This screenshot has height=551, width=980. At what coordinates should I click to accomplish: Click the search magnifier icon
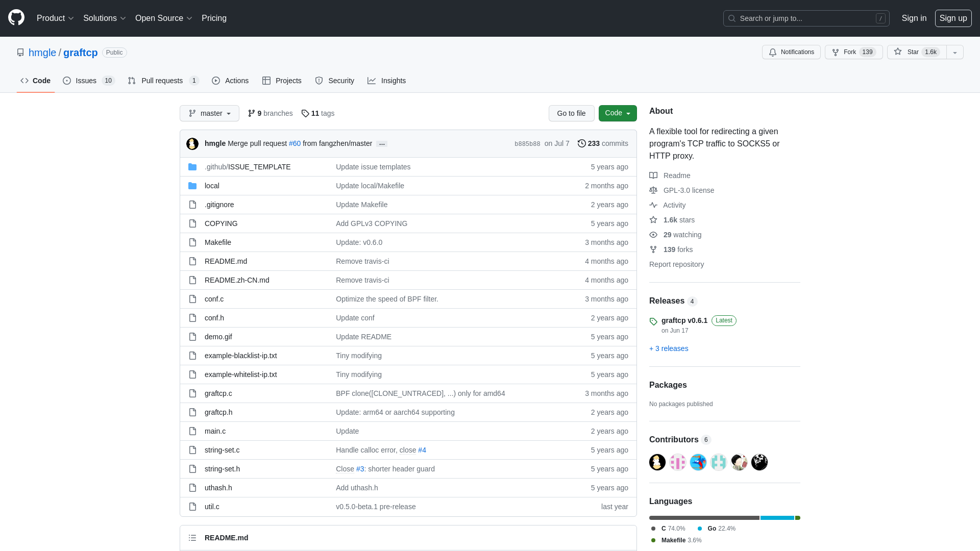[x=732, y=18]
